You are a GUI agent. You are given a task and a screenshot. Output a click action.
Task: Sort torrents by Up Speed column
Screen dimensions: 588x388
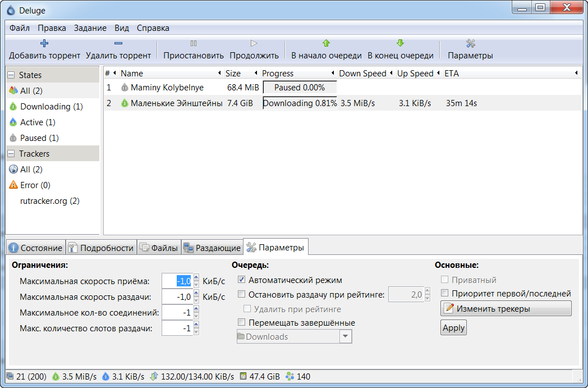click(419, 73)
